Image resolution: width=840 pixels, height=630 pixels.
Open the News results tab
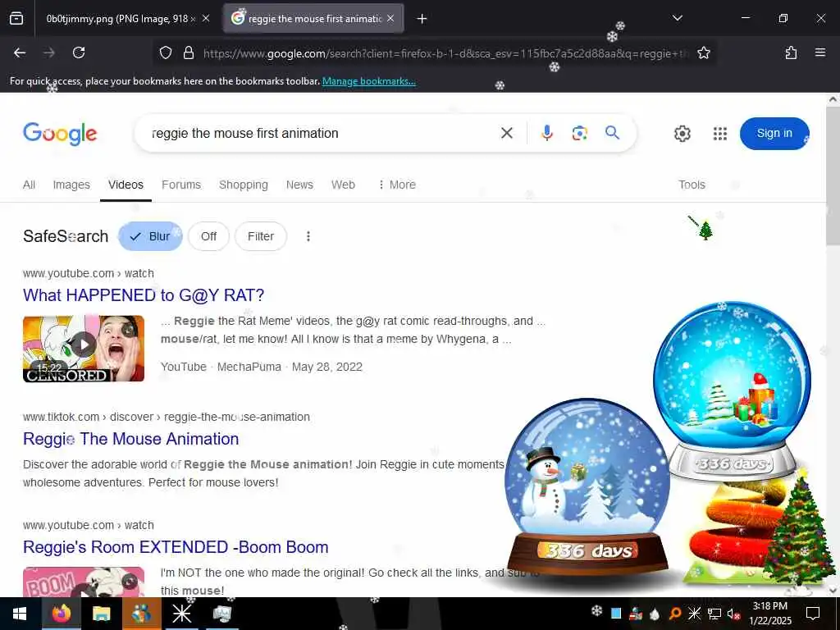[299, 185]
